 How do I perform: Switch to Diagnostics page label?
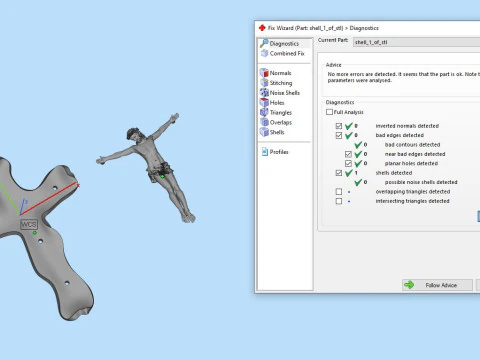(284, 43)
